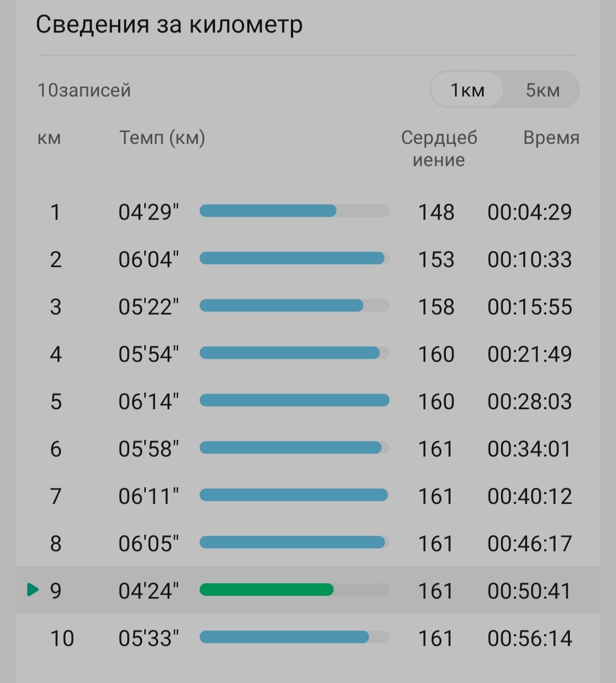This screenshot has height=683, width=616.
Task: Click the км column header
Action: pyautogui.click(x=49, y=139)
